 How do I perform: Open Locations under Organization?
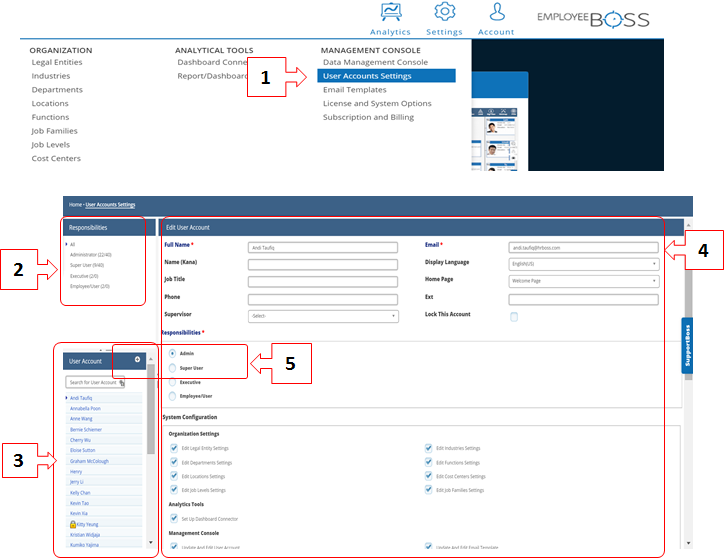coord(50,103)
